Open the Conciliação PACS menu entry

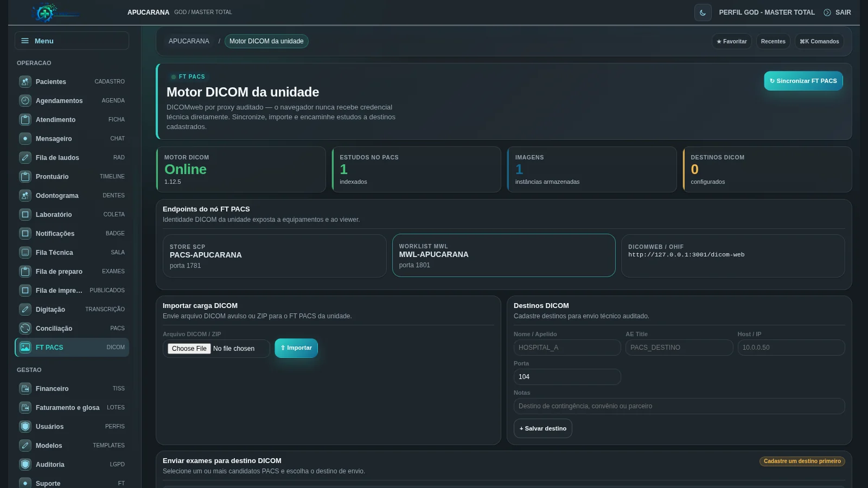point(72,328)
